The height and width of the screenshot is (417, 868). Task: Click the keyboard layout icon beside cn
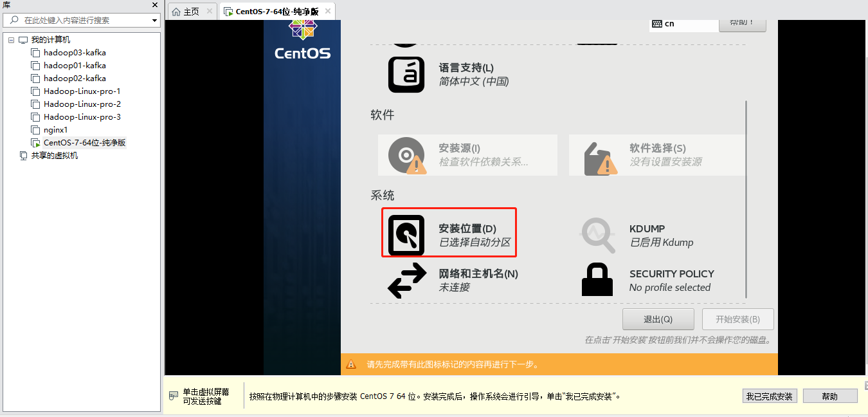click(656, 24)
